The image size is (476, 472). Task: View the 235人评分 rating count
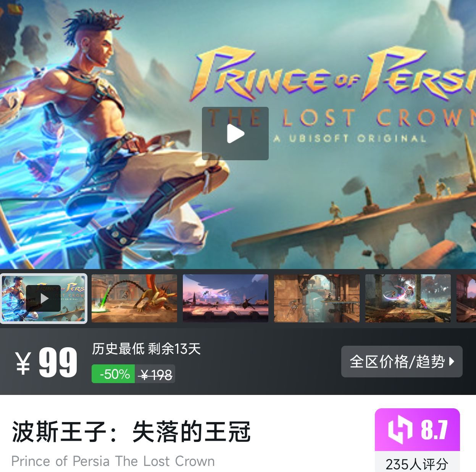tap(417, 464)
